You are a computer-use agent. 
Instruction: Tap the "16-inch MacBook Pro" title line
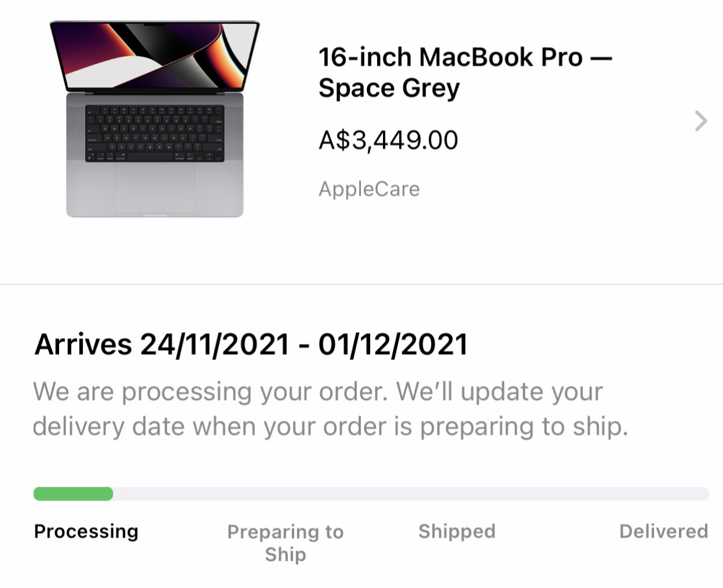pyautogui.click(x=450, y=57)
